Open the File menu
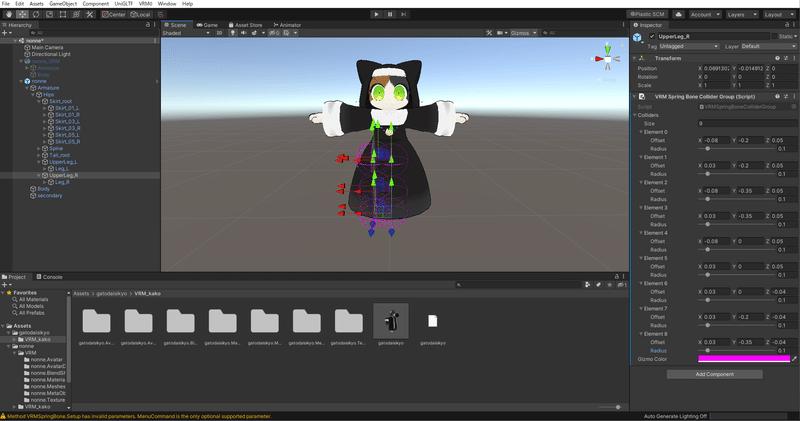800x421 pixels. coord(6,4)
